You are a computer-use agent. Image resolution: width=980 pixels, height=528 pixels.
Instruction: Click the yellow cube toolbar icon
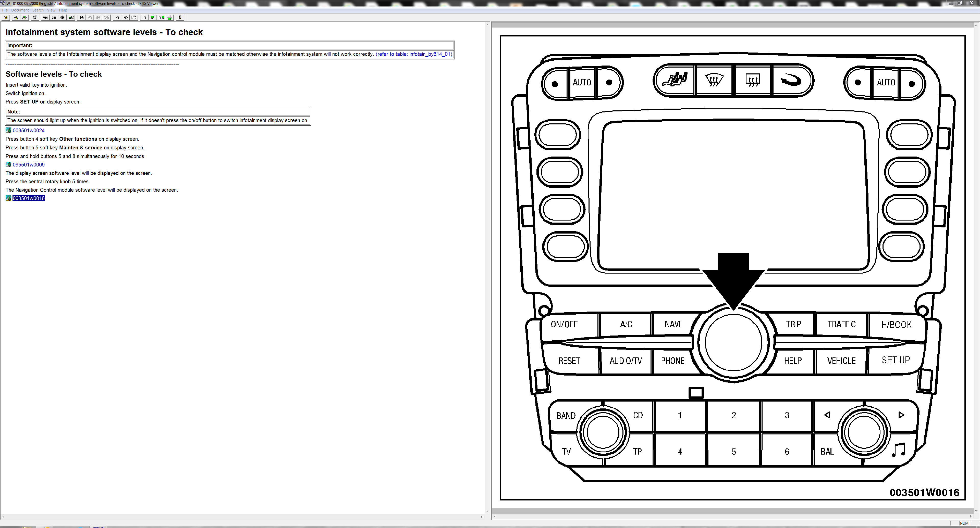tap(6, 18)
